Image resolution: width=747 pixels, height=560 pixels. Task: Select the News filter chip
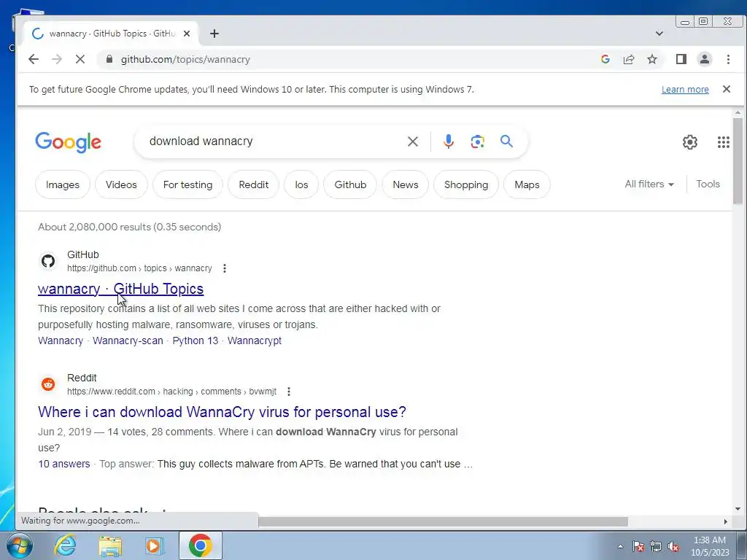point(406,184)
